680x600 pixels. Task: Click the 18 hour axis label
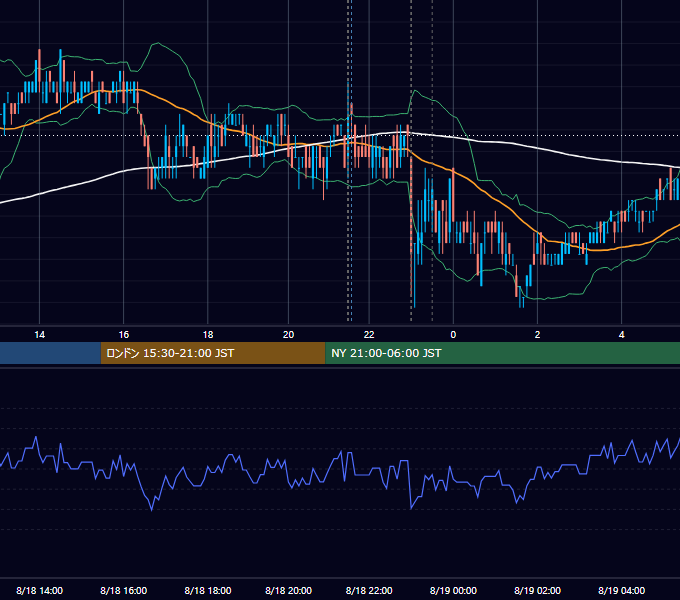click(x=208, y=335)
